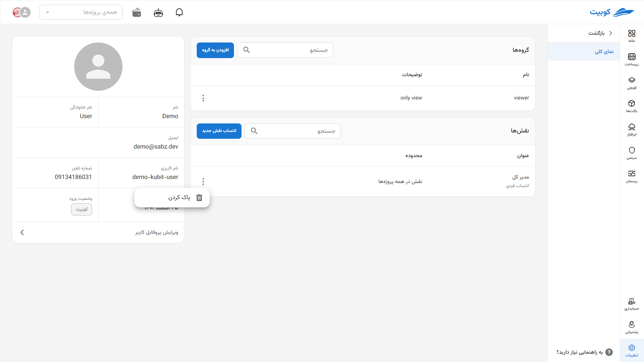Screen dimensions: 644x362
Task: Expand the ویرایش پروفایل کاربر chevron
Action: (22, 232)
